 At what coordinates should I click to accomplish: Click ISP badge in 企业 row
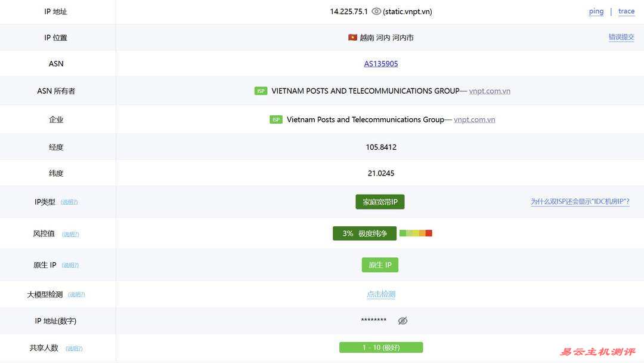pyautogui.click(x=276, y=120)
